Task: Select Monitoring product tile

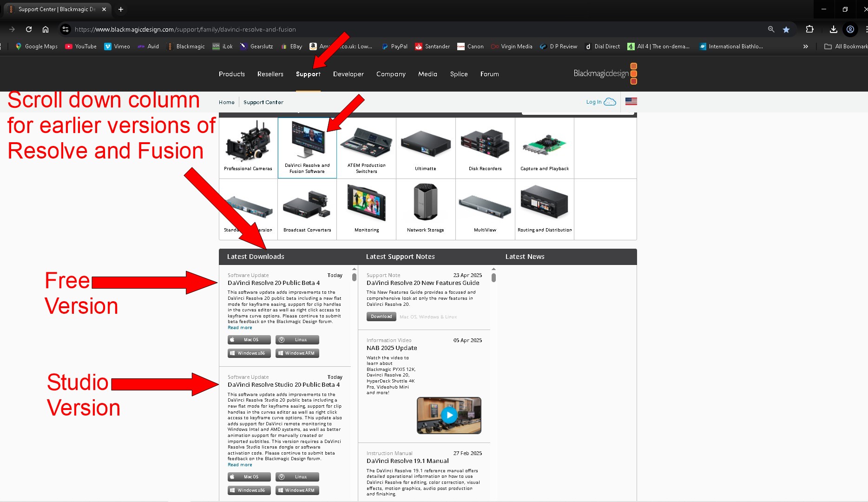Action: (367, 209)
